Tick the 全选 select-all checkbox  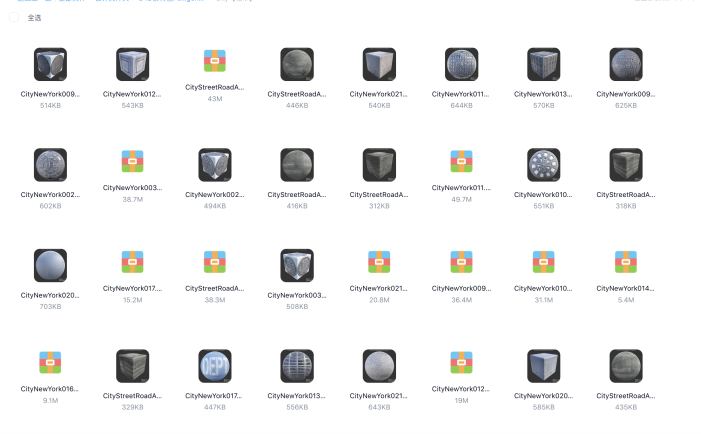[14, 18]
